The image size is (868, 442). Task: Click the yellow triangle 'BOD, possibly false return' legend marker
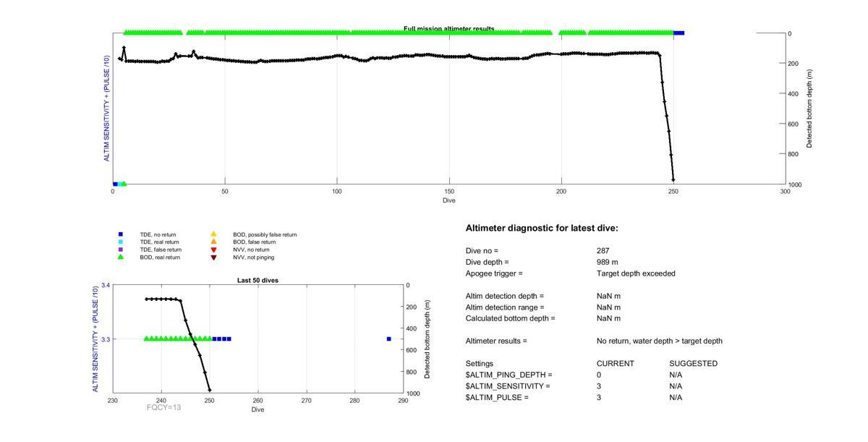tap(213, 234)
